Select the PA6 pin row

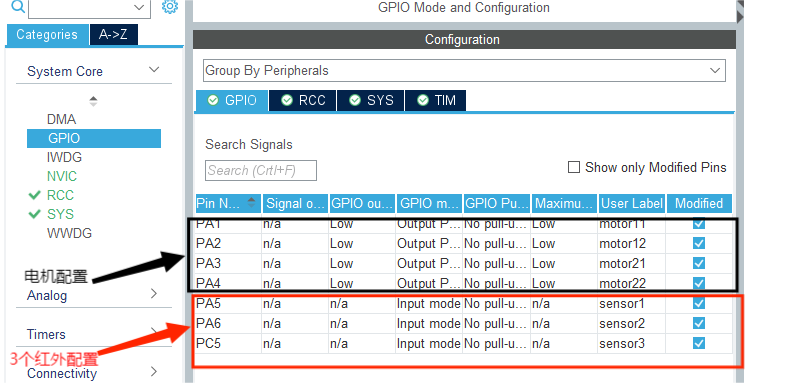coord(463,323)
